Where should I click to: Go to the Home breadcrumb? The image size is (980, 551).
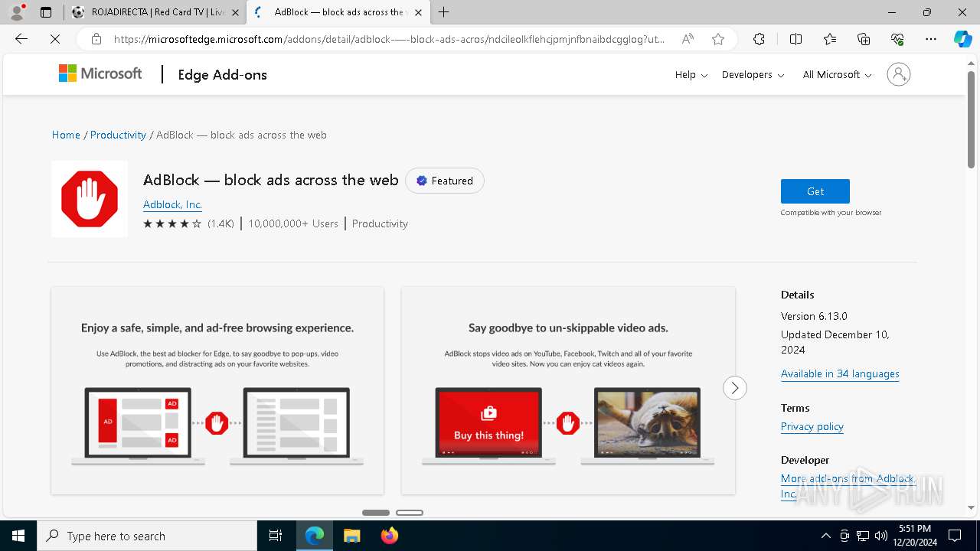[66, 135]
